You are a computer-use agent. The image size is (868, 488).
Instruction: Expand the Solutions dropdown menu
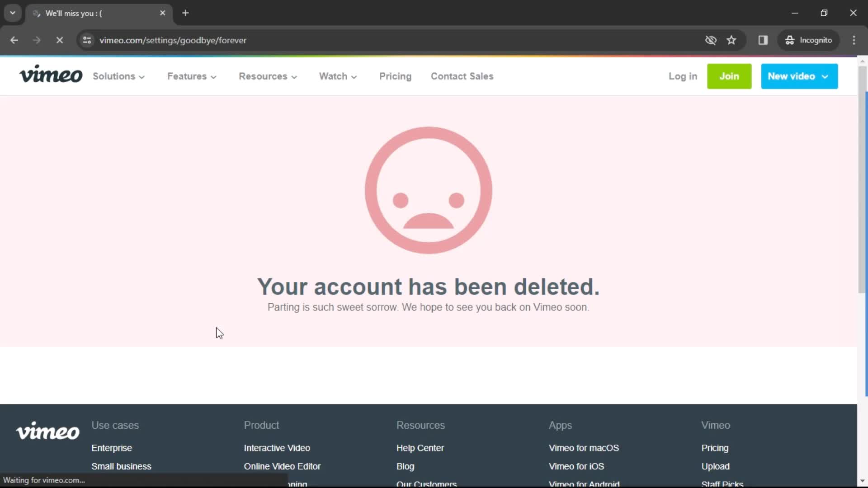point(118,76)
